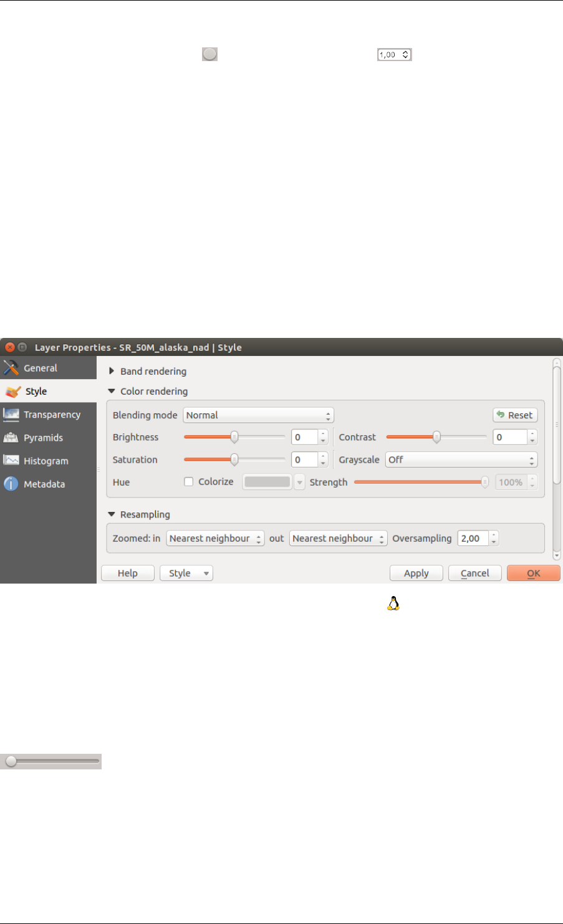Close the Layer Properties dialog

point(10,347)
